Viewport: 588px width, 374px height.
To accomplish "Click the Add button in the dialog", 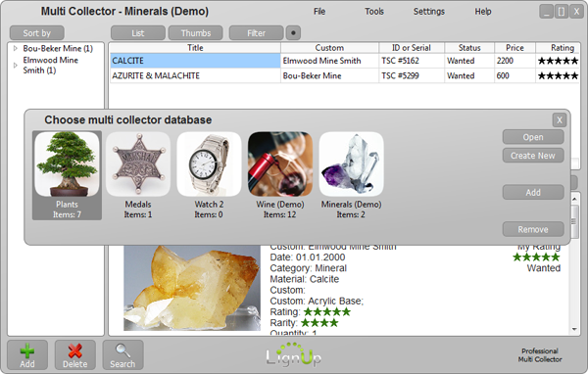I will click(x=533, y=192).
